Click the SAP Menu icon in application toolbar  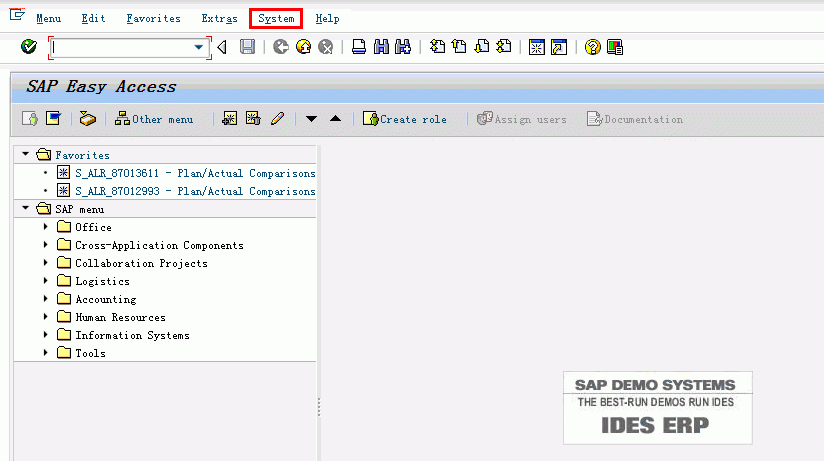(54, 119)
